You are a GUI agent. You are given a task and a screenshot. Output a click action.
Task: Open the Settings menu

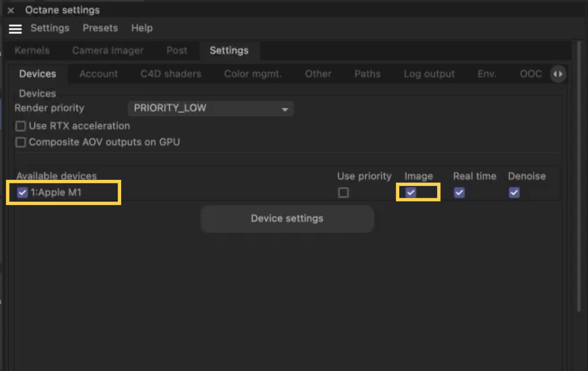[50, 28]
